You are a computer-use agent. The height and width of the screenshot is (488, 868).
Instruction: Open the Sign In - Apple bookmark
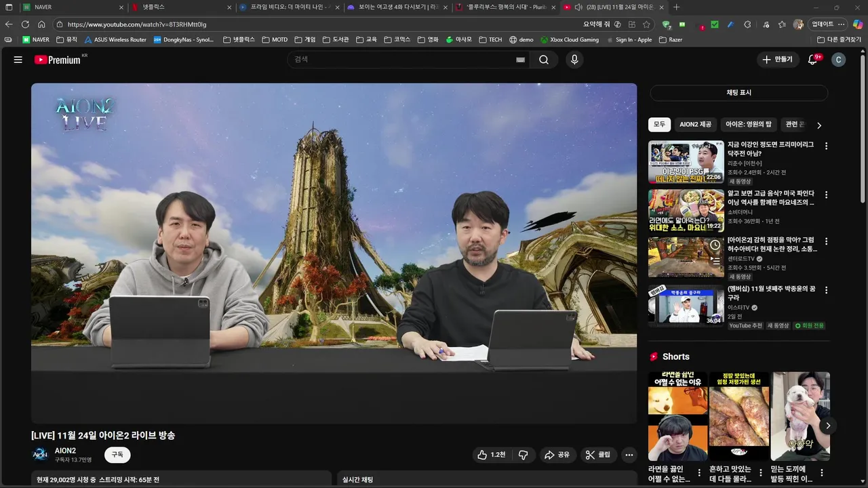[629, 40]
